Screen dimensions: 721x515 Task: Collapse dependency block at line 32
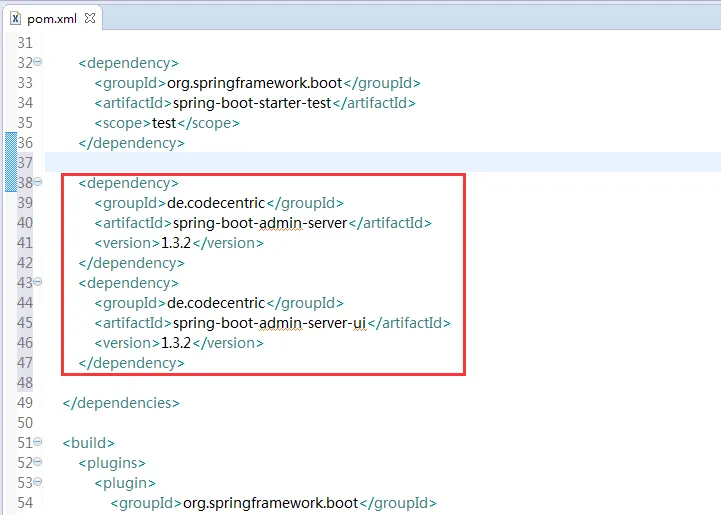[38, 61]
